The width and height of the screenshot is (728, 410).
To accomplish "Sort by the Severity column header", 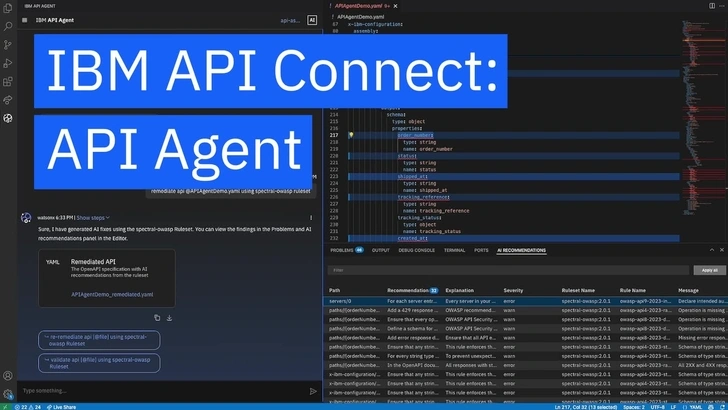I will [x=513, y=290].
